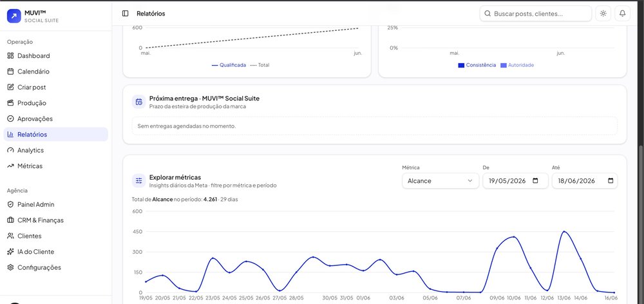
Task: Open Aprovações section
Action: (x=56, y=119)
